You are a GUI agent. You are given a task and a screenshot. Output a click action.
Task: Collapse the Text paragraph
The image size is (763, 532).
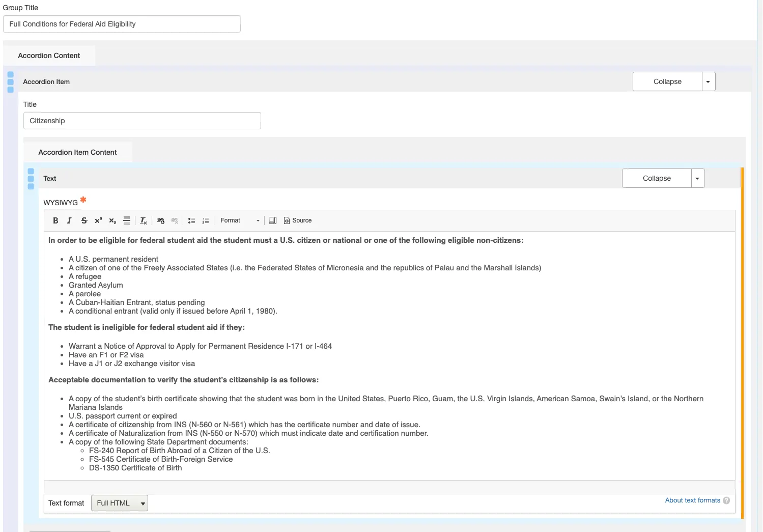(x=657, y=178)
